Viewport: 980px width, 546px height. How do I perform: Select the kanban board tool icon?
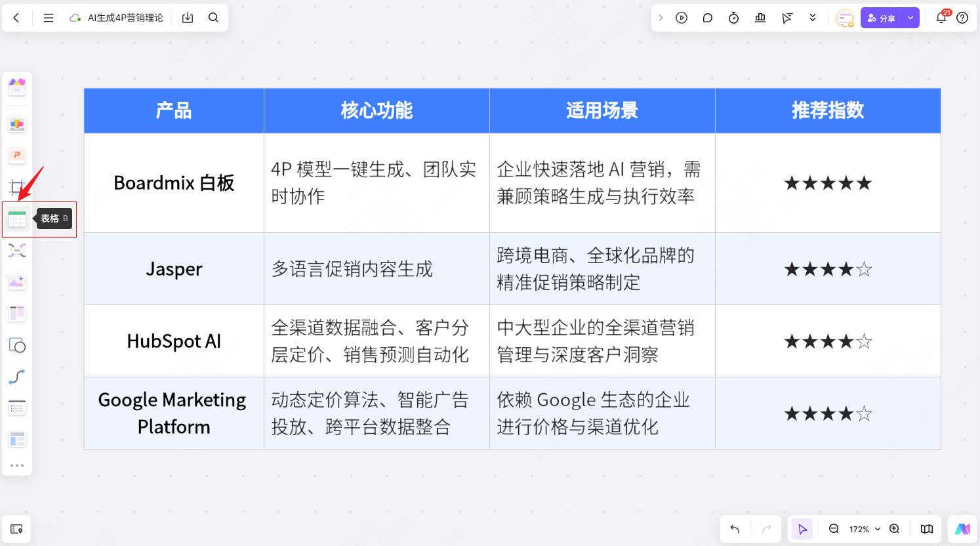coord(17,313)
